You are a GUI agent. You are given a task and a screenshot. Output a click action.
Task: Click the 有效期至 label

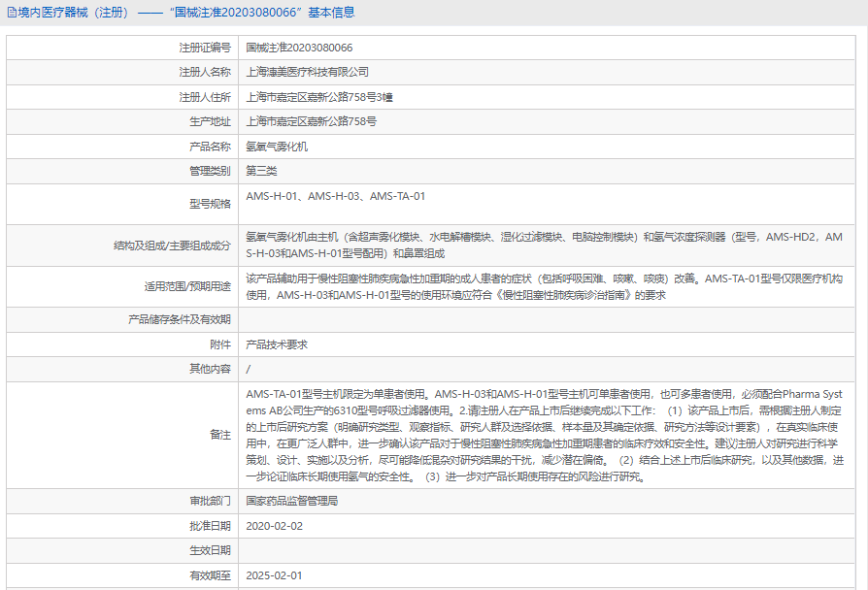click(210, 575)
